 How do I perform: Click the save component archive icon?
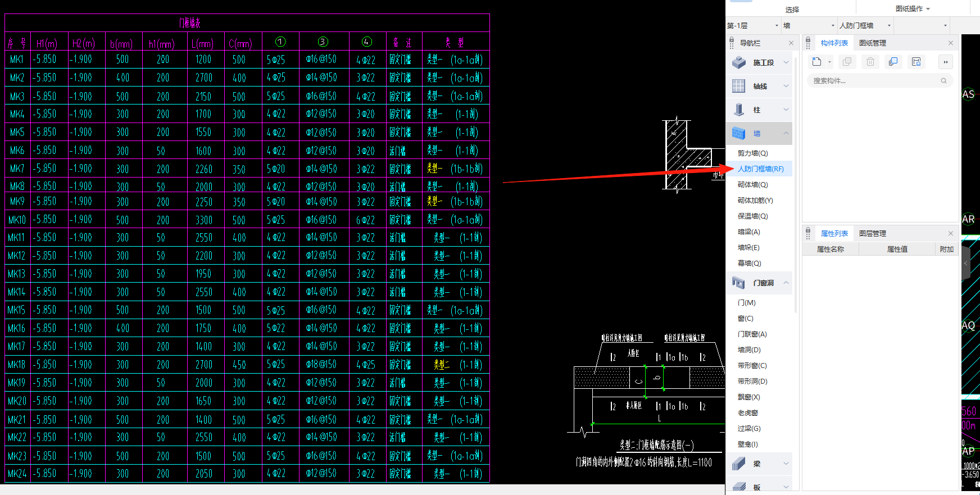[916, 62]
